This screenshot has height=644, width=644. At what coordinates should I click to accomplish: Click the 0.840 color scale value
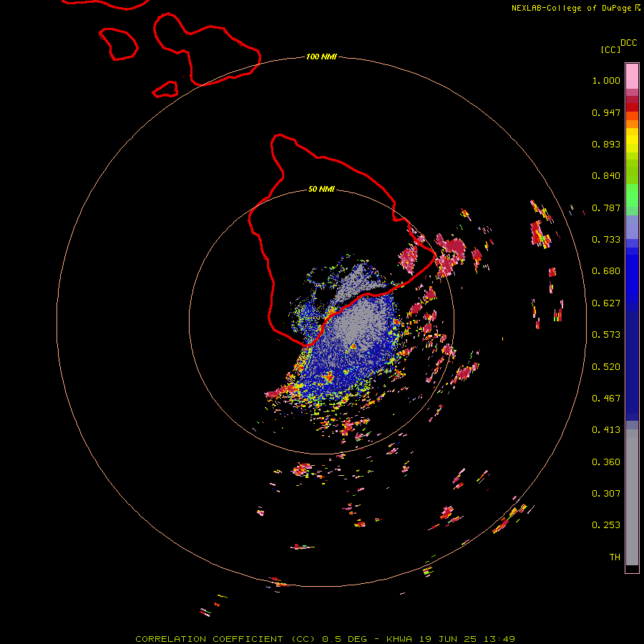click(x=606, y=176)
